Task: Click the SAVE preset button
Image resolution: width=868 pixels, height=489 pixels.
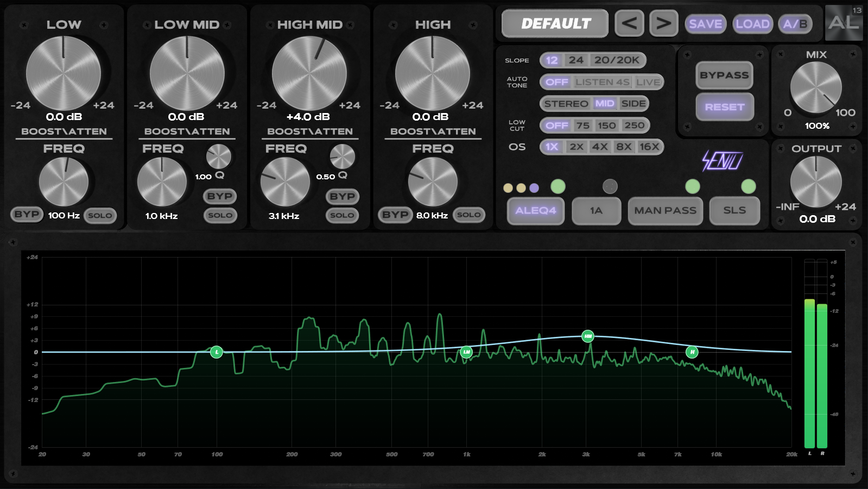Action: coord(706,24)
